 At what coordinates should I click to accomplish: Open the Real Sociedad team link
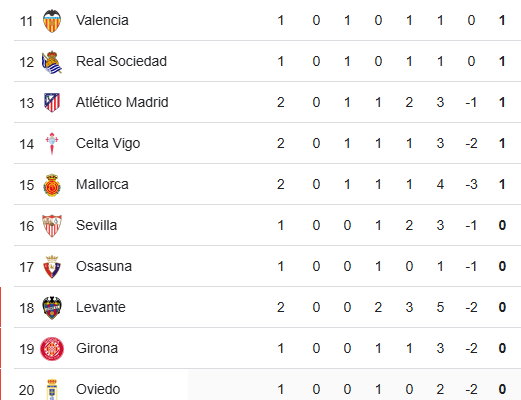[x=121, y=61]
